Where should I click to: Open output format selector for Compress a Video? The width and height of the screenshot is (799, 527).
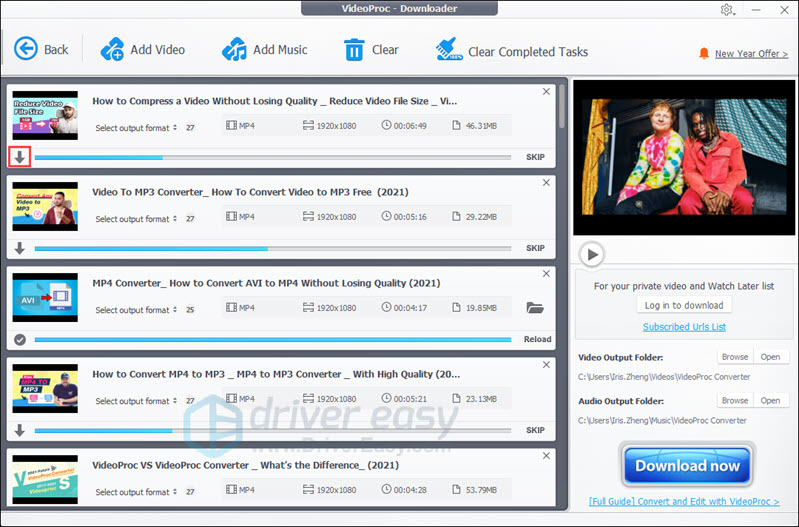pos(136,128)
